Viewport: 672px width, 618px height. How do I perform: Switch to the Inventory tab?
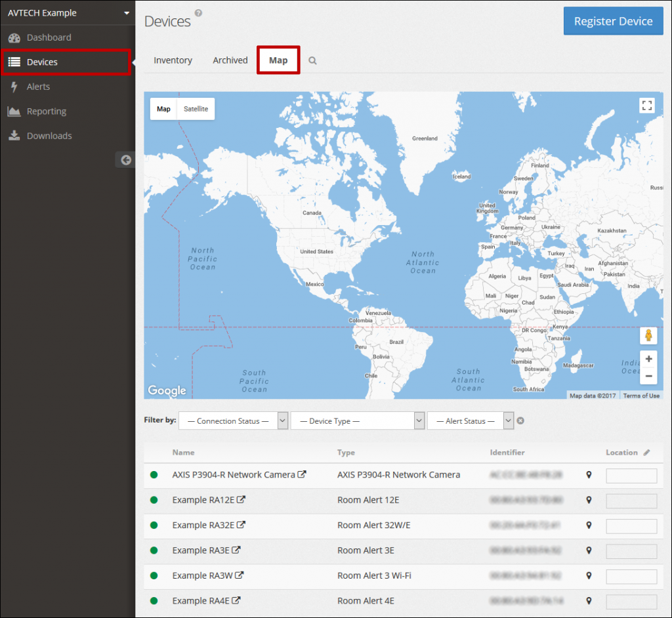173,60
